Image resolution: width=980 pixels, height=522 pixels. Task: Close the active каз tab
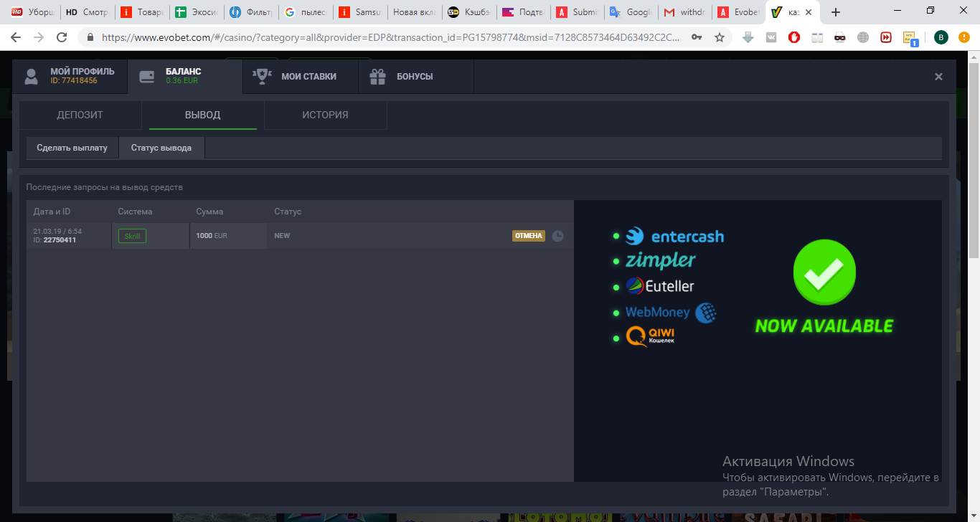(x=809, y=12)
